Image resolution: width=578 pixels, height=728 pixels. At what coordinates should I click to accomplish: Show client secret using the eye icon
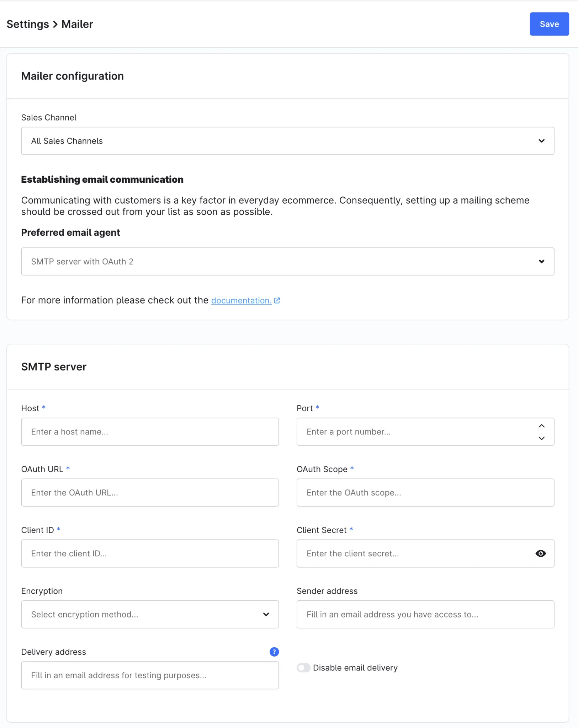pos(540,553)
